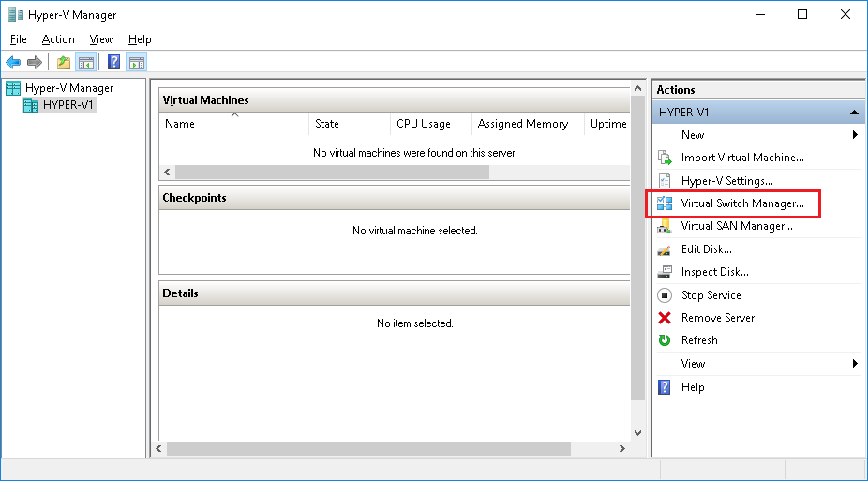
Task: Open Import Virtual Machine... action
Action: click(x=742, y=158)
